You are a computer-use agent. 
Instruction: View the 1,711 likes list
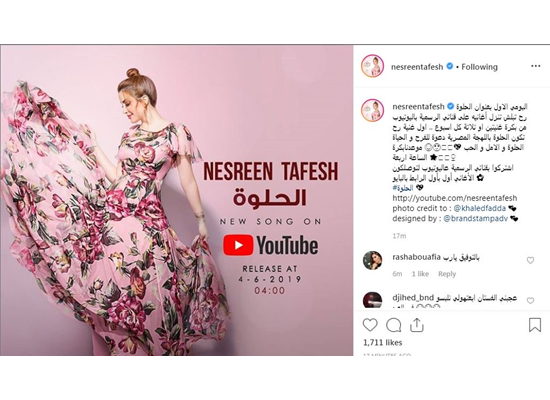[x=382, y=342]
